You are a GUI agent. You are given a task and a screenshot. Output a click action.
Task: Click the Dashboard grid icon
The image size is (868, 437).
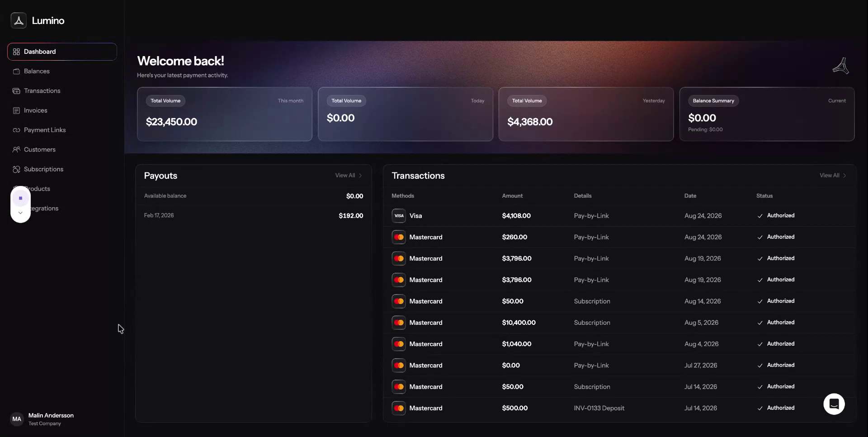(x=16, y=52)
